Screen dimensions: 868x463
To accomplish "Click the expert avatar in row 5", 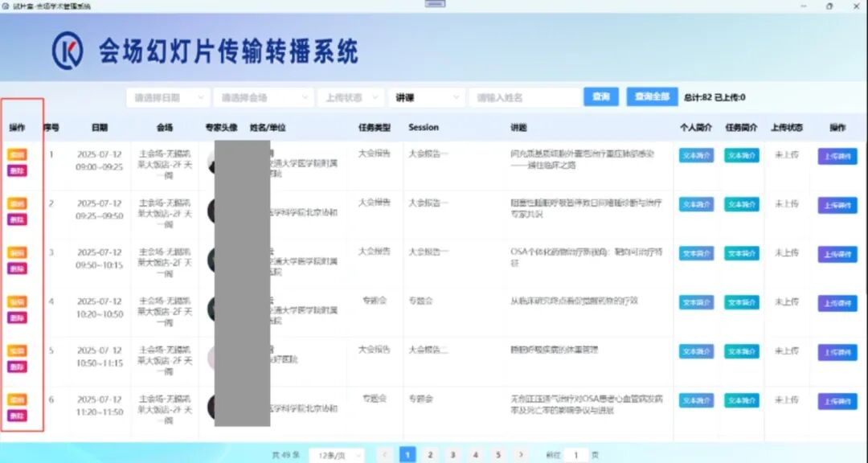I will point(211,357).
